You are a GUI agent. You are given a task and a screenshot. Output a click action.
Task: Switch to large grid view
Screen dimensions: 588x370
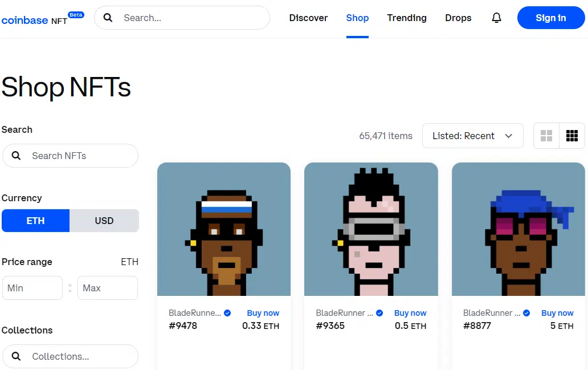[546, 136]
